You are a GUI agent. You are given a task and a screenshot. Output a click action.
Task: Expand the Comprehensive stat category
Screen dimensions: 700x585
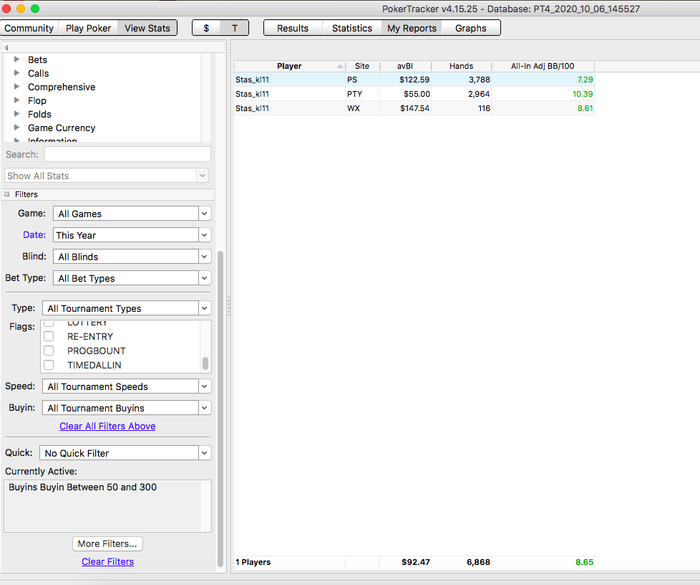pos(17,86)
